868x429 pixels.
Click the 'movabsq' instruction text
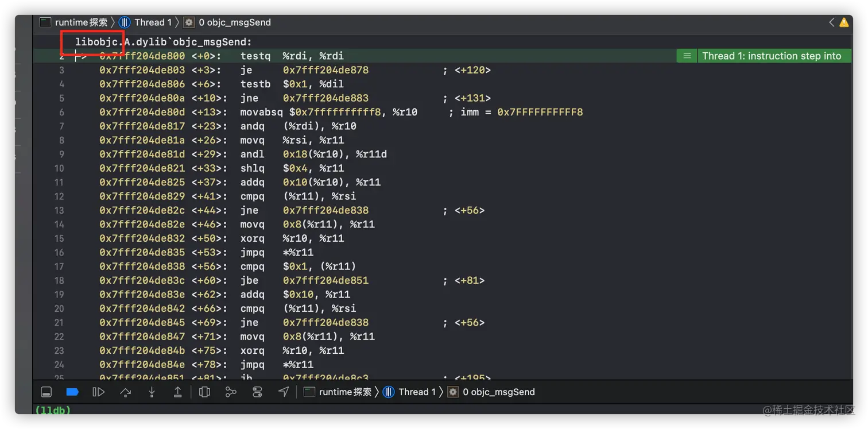(x=262, y=112)
